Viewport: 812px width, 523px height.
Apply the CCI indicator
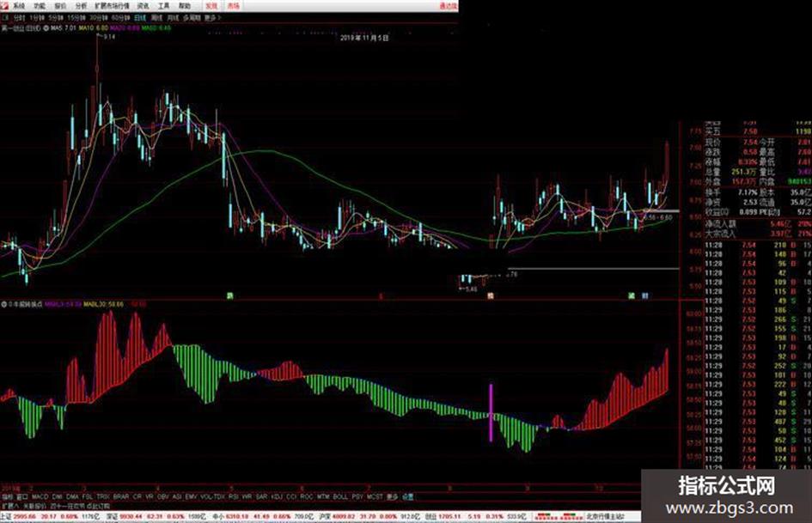coord(291,496)
